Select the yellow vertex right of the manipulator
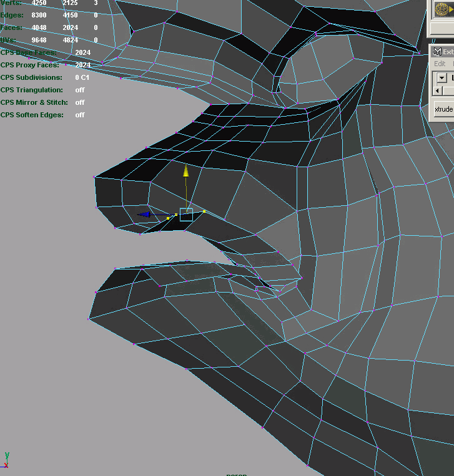Viewport: 454px width, 476px height. coord(204,211)
